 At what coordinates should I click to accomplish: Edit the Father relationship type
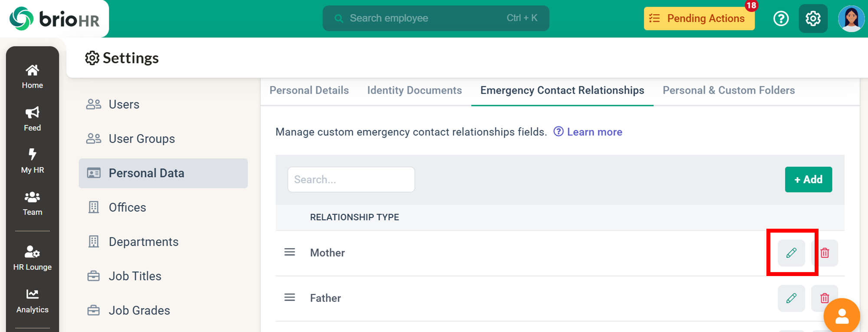[791, 298]
